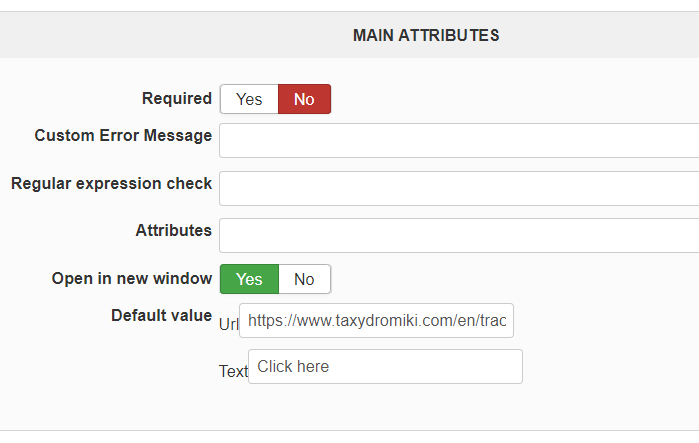The height and width of the screenshot is (443, 699).
Task: Click the MAIN ATTRIBUTES section header
Action: (426, 36)
